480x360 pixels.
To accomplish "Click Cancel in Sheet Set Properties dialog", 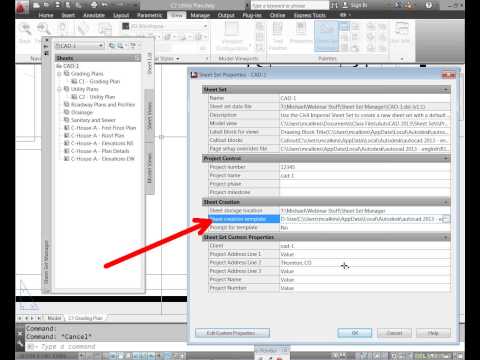I will click(x=394, y=333).
